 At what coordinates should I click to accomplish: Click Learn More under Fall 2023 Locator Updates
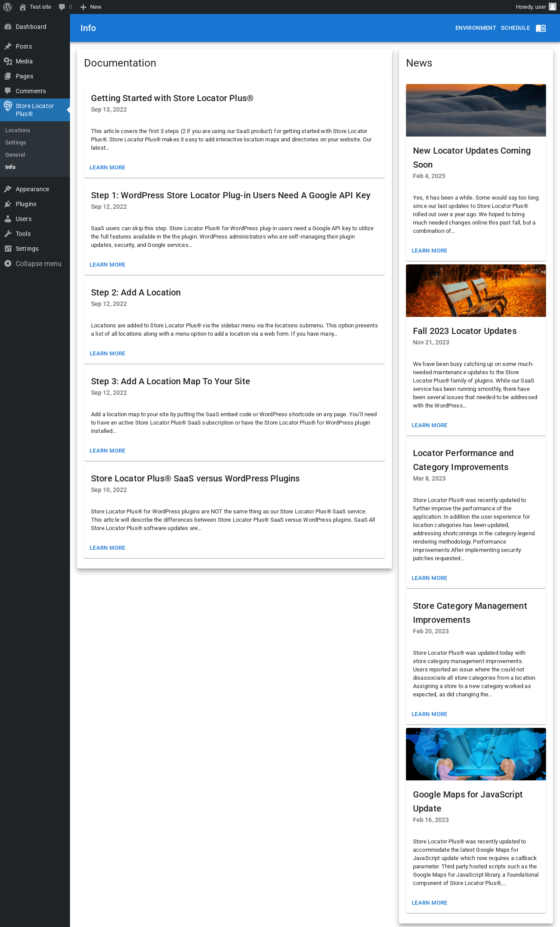point(430,425)
